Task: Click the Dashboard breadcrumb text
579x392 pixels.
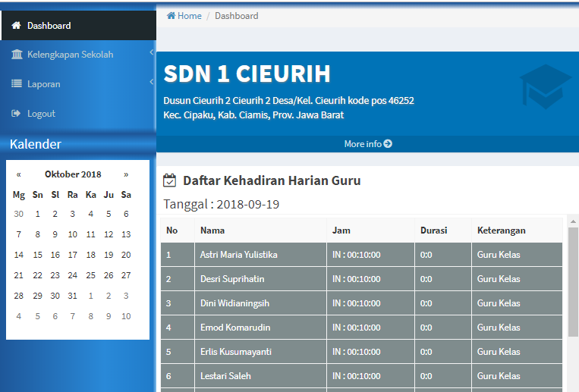Action: click(236, 16)
